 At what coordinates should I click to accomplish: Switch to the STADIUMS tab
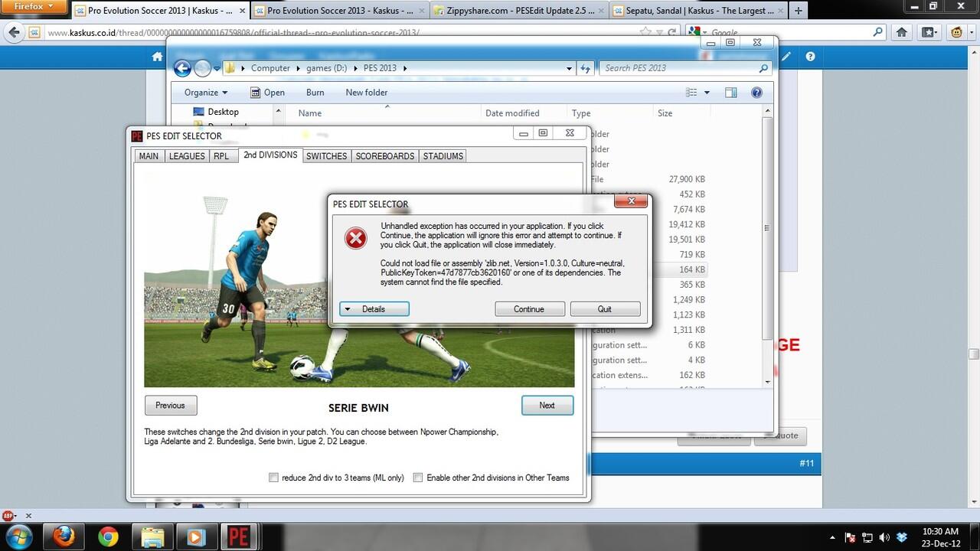coord(443,156)
